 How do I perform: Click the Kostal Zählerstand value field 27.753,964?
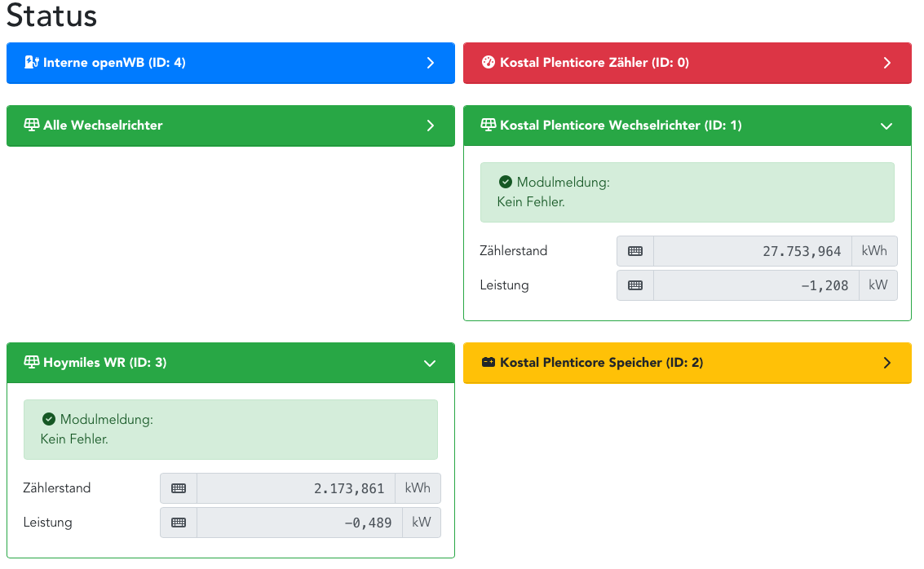point(752,251)
